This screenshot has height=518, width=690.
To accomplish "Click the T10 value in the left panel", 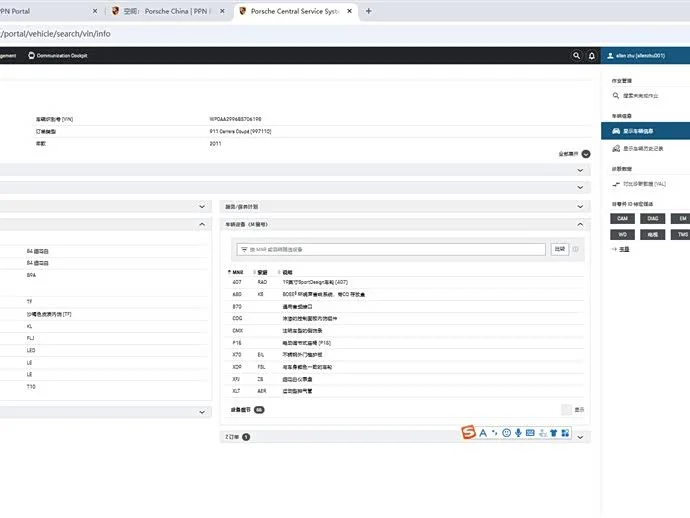I will point(31,386).
